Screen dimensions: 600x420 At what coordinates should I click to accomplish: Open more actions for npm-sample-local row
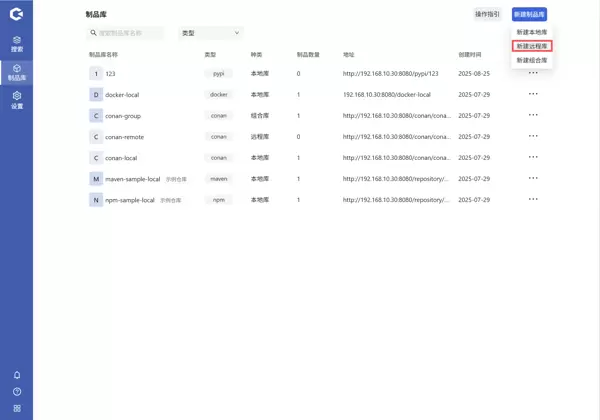533,199
